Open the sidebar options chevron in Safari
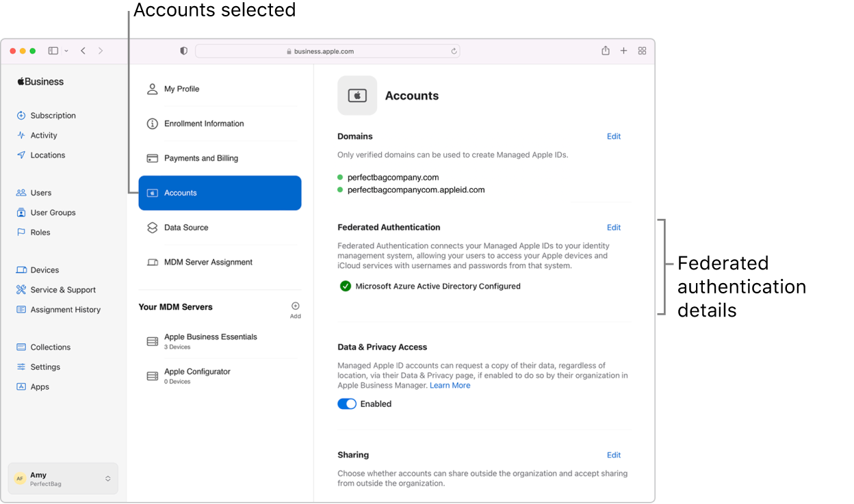This screenshot has height=504, width=854. [x=65, y=51]
